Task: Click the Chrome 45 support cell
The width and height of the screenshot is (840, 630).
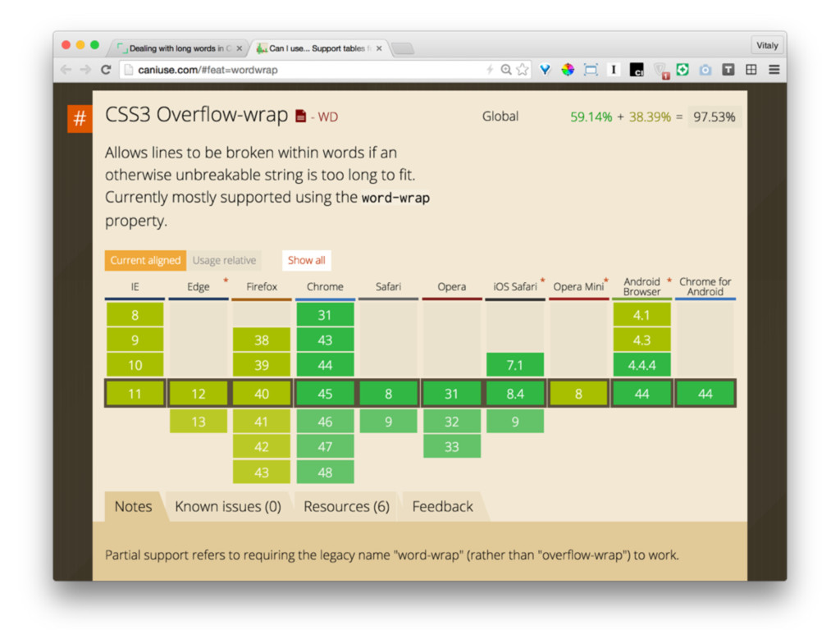Action: 325,394
